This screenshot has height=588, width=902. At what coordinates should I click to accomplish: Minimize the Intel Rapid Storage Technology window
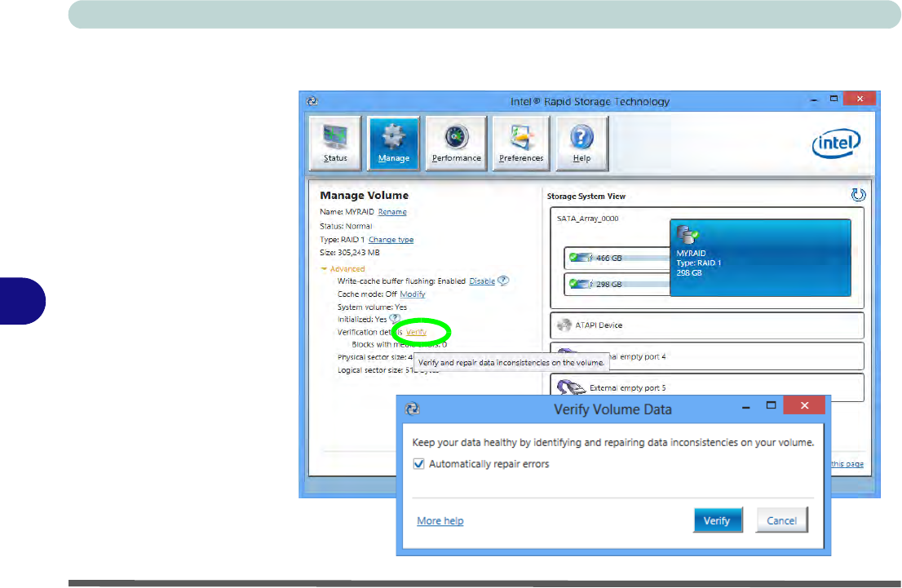pos(814,99)
